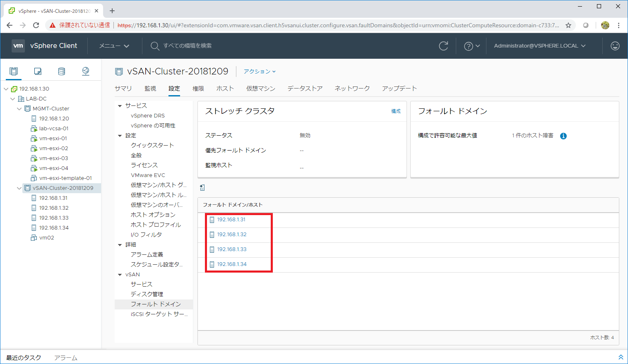The width and height of the screenshot is (628, 364).
Task: Focus the すべての環境を検索 search field
Action: point(188,46)
